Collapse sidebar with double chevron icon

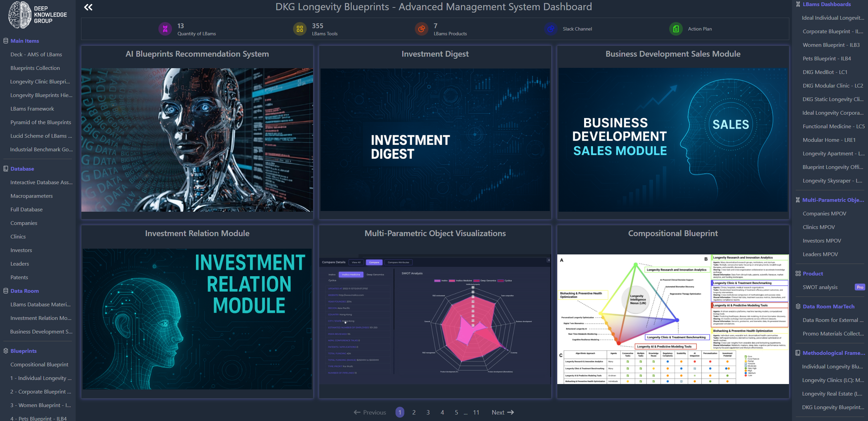88,7
